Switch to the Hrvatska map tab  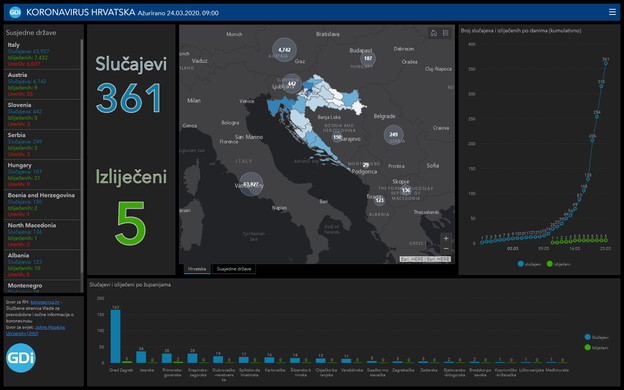click(197, 269)
